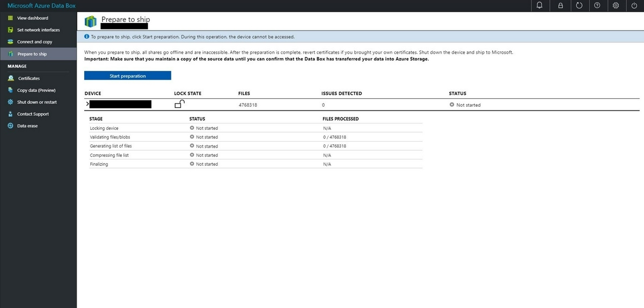Viewport: 644px width, 308px height.
Task: Click the Copy data (Preview) icon
Action: (x=11, y=90)
